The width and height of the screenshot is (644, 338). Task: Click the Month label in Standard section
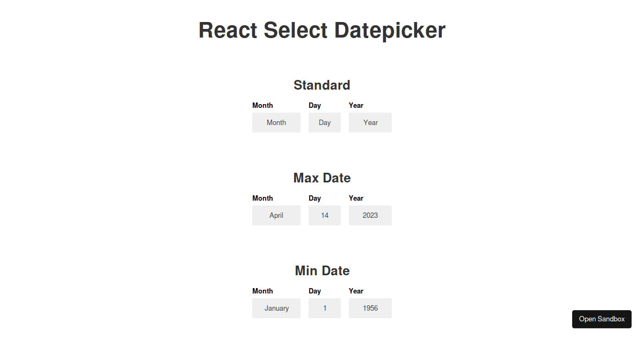262,105
